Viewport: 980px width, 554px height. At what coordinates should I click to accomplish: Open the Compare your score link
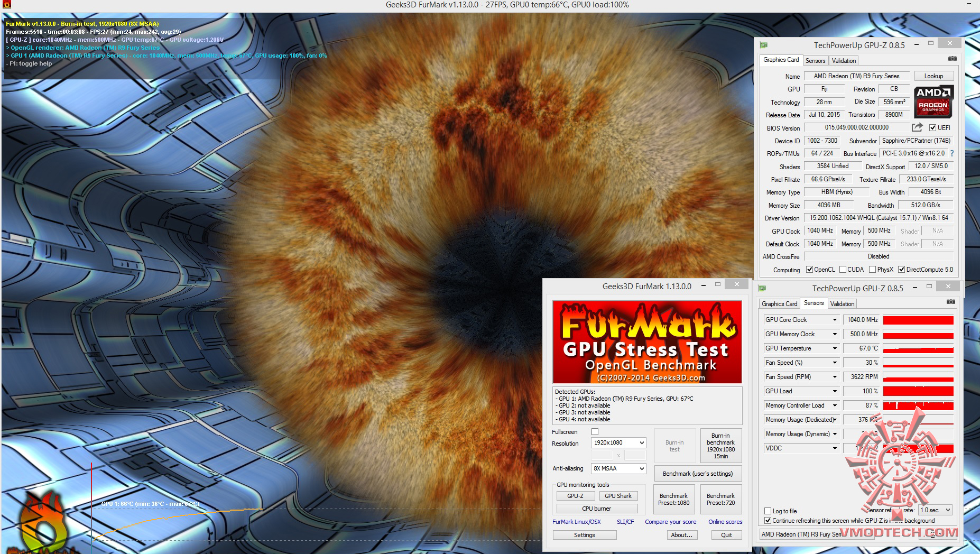coord(670,522)
